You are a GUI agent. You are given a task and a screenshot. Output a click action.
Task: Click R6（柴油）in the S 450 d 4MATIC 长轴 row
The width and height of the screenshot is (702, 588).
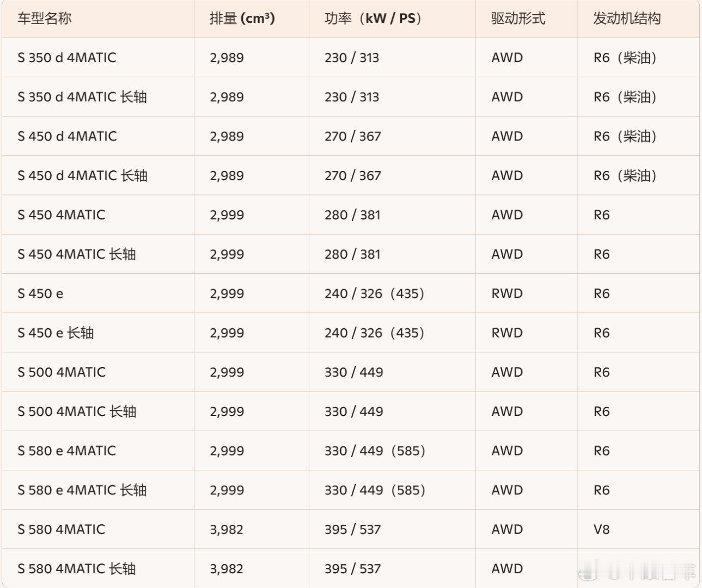click(x=626, y=175)
